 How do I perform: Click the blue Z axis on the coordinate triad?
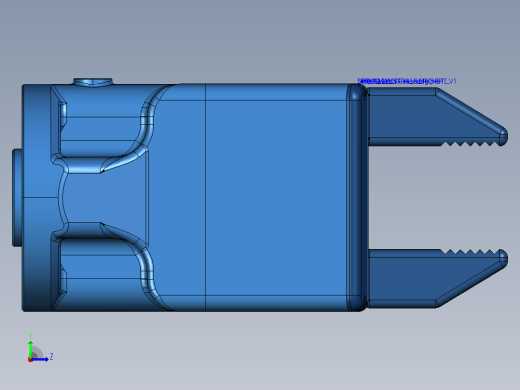(40, 359)
